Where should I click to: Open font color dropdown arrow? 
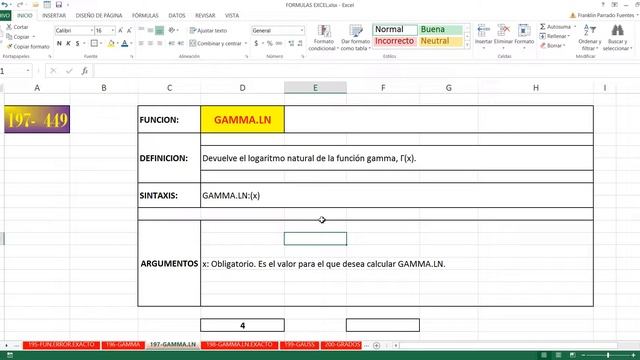tap(131, 43)
